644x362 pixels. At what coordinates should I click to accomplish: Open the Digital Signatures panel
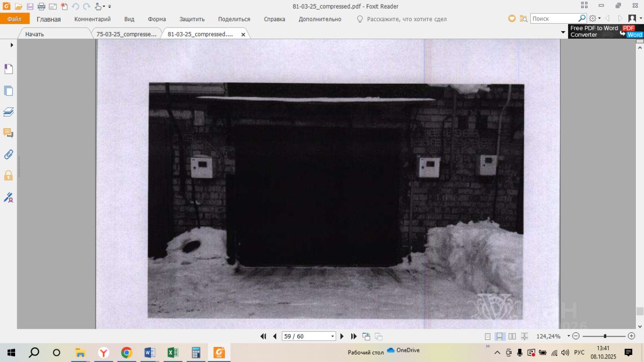[8, 197]
